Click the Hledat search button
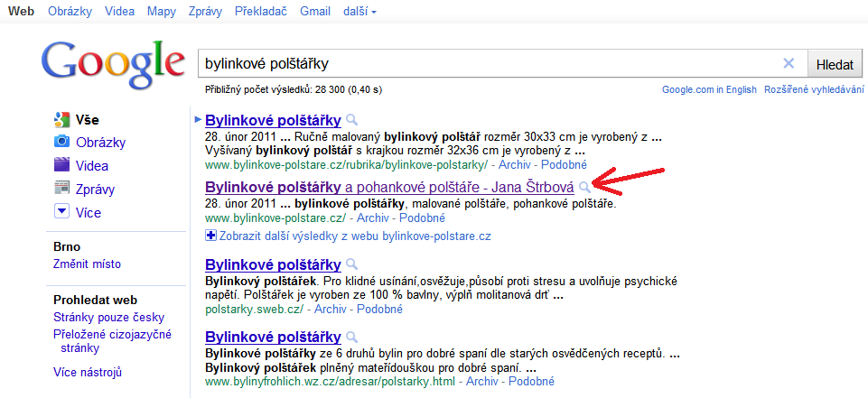The image size is (868, 398). (x=835, y=64)
